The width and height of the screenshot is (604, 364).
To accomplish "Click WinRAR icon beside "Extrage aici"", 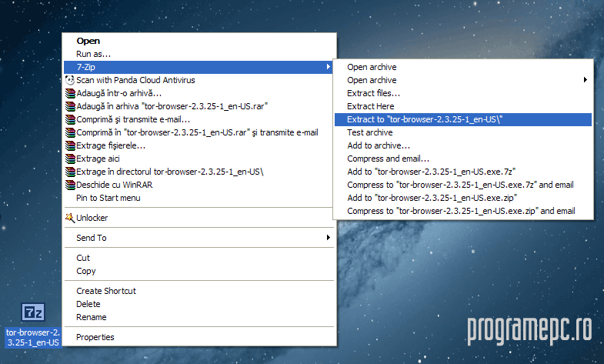I will (70, 159).
